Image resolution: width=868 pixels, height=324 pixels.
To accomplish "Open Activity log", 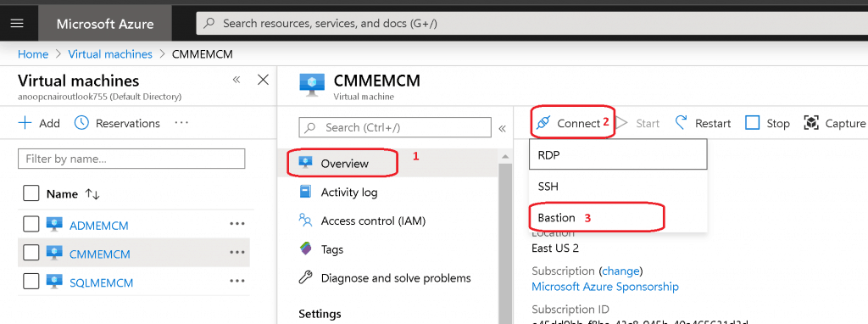I will [x=349, y=193].
